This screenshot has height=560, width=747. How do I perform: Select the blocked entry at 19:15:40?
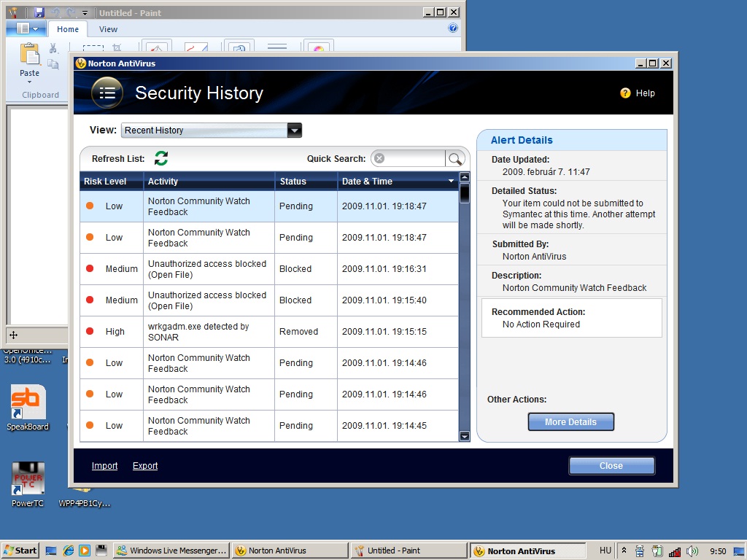pos(269,300)
